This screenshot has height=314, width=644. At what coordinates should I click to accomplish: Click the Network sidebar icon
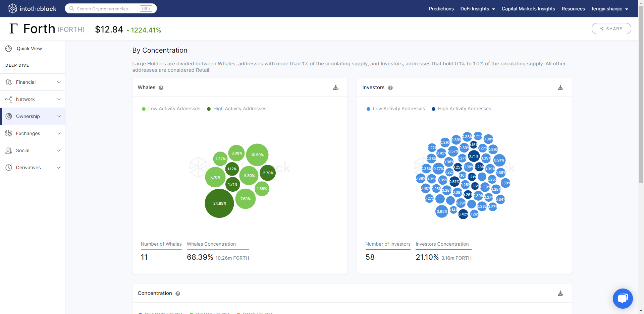click(x=9, y=99)
